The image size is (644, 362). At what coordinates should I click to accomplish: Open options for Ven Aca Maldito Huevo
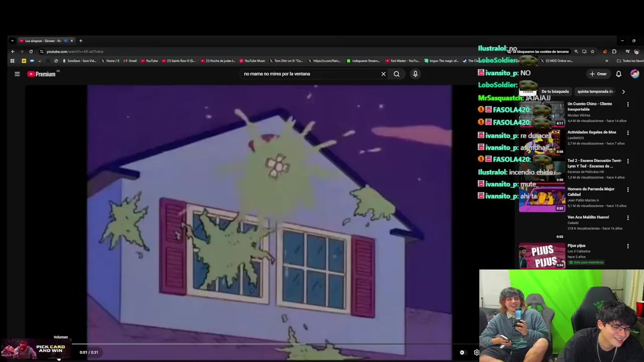pos(628,218)
